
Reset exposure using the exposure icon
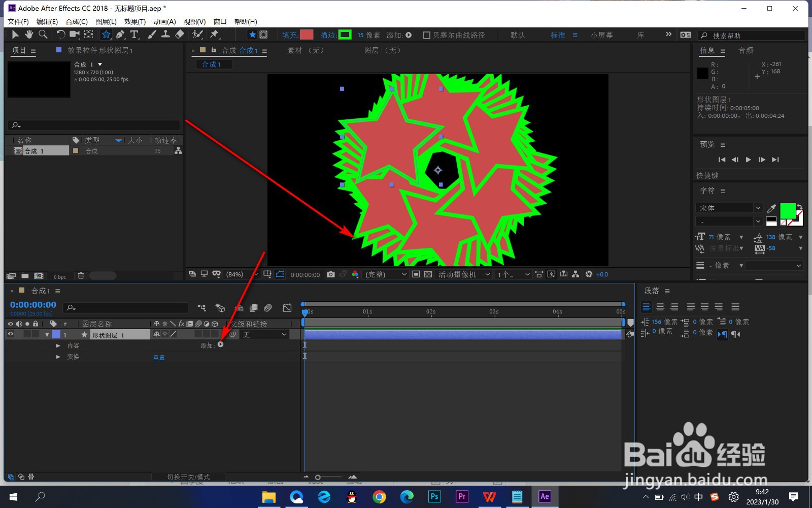point(589,274)
